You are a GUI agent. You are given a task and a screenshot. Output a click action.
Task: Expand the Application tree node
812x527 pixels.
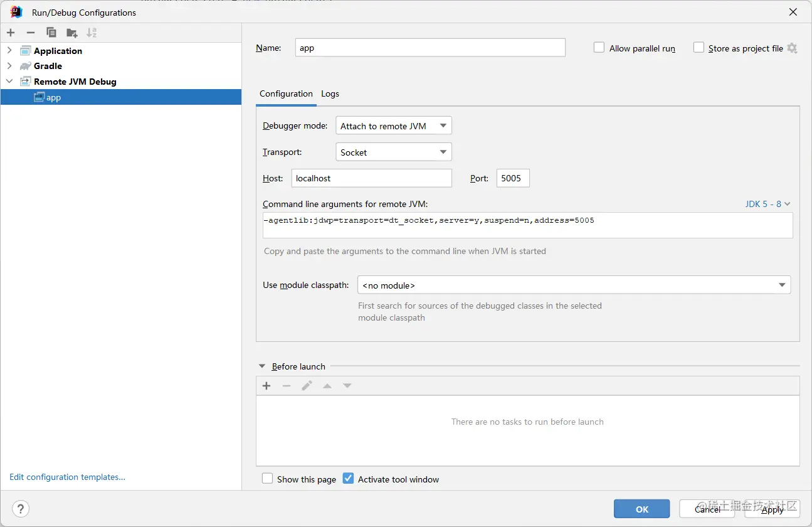point(9,51)
